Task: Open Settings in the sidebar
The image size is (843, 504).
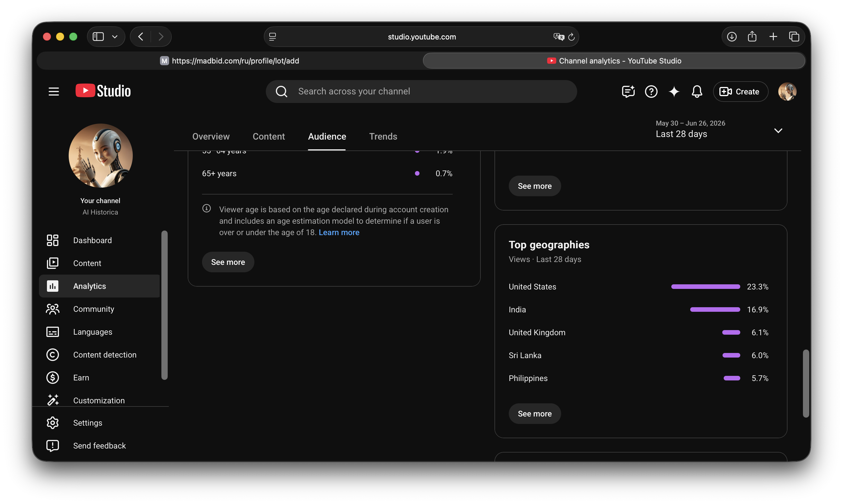Action: tap(99, 422)
